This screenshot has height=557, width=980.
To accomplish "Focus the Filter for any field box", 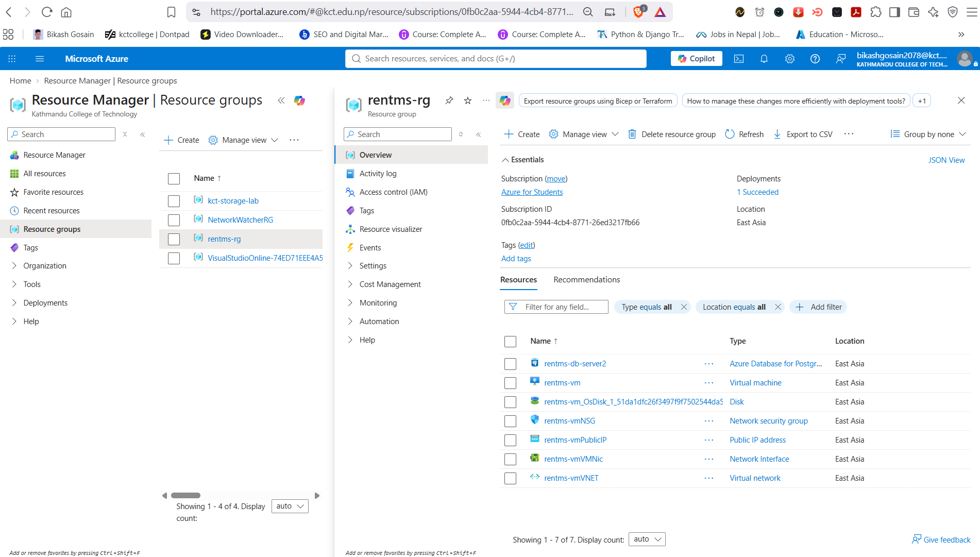I will pos(556,307).
